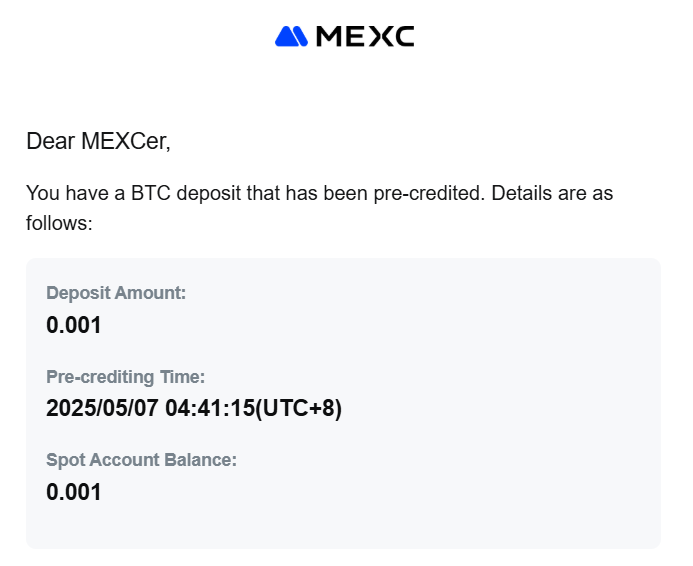Click the word "Time:" in the card

click(183, 377)
